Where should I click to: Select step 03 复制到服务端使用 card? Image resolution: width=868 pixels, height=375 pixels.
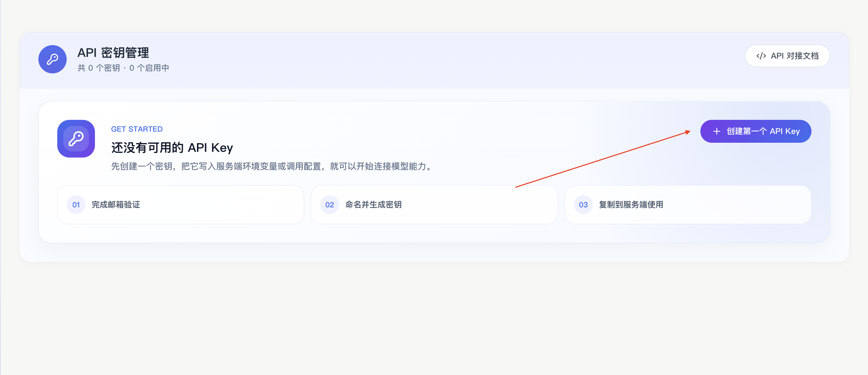tap(688, 205)
